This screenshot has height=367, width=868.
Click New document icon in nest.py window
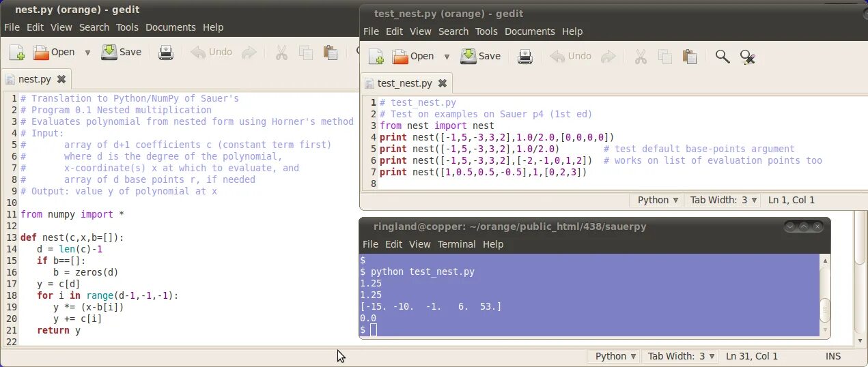(x=16, y=53)
